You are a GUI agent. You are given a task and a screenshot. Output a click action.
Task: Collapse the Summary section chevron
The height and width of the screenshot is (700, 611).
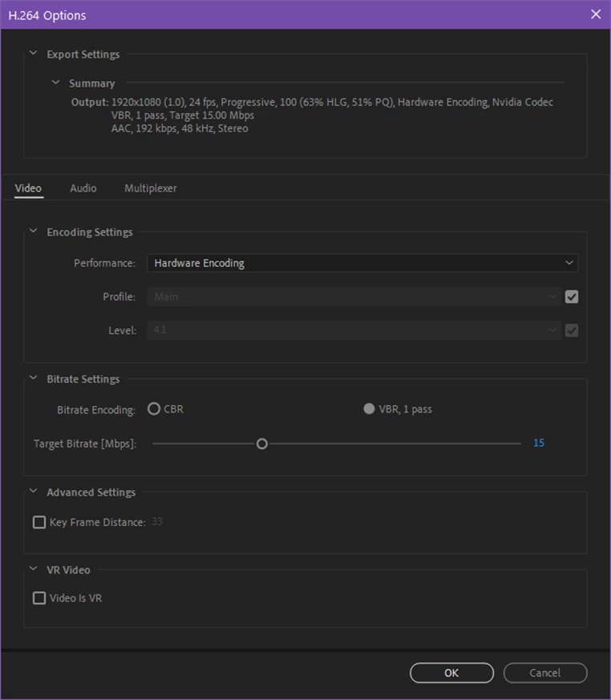tap(55, 83)
